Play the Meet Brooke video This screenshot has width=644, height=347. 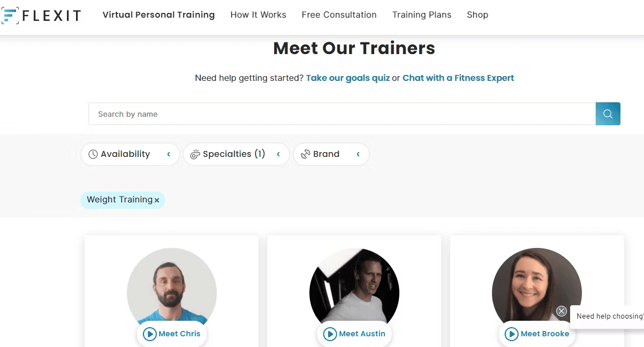coord(537,334)
